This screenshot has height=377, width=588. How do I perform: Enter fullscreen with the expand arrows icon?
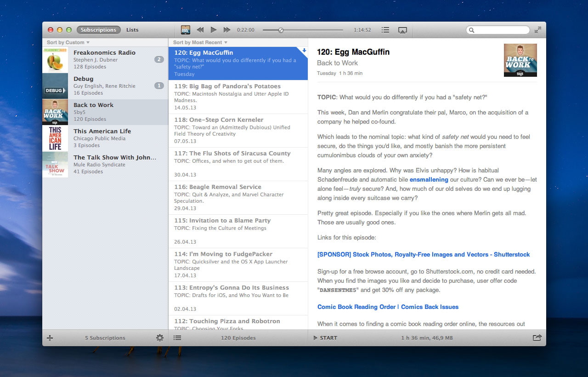[x=538, y=30]
